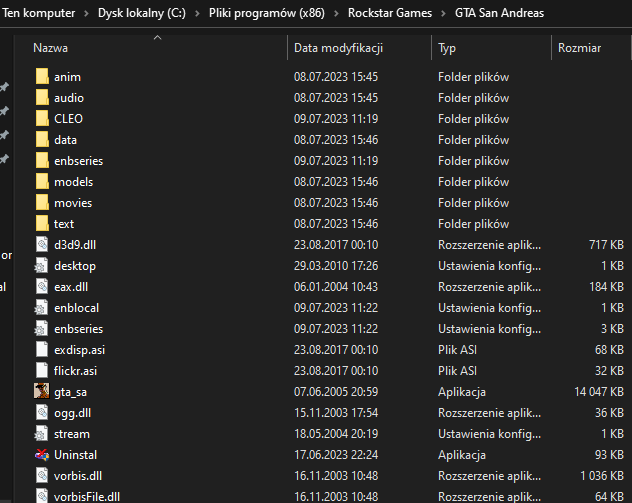This screenshot has height=503, width=632.
Task: Sort by Rozmiar column header
Action: pos(579,48)
